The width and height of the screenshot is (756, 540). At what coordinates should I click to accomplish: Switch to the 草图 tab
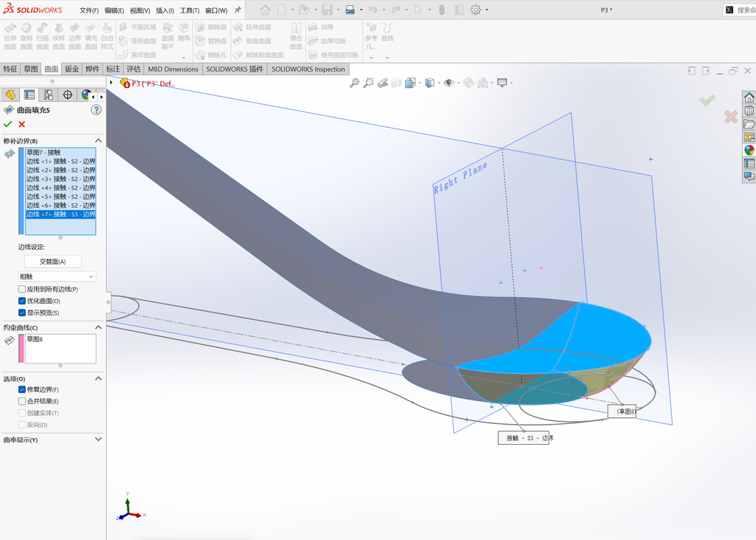31,69
